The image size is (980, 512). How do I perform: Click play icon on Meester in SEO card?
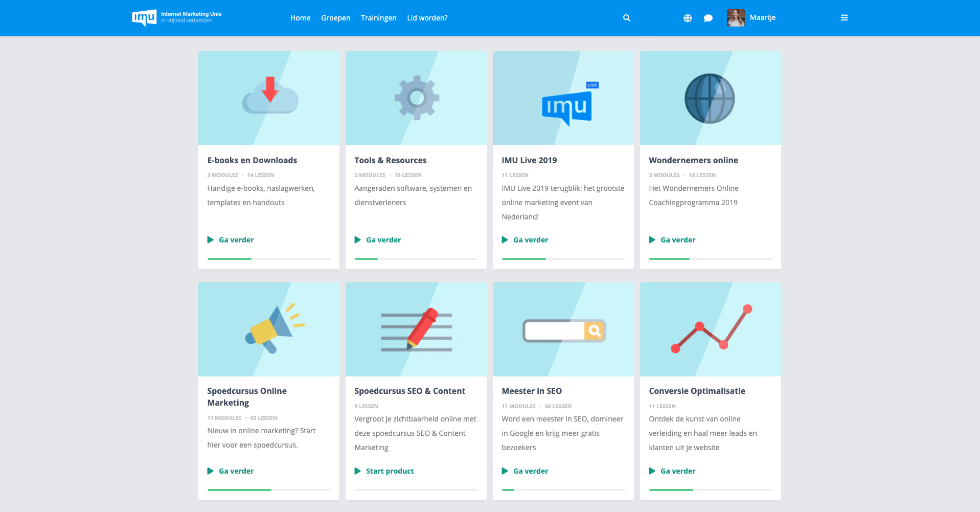505,471
